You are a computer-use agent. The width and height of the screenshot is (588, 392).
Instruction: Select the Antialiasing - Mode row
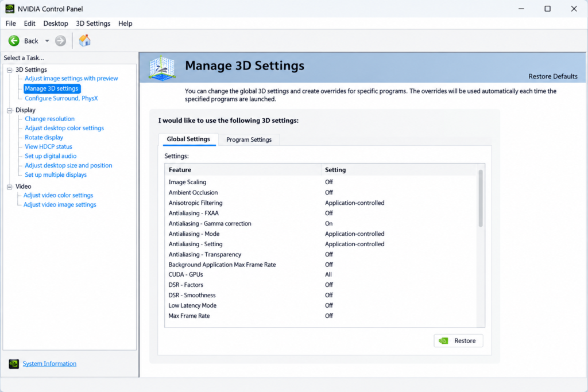pos(320,234)
